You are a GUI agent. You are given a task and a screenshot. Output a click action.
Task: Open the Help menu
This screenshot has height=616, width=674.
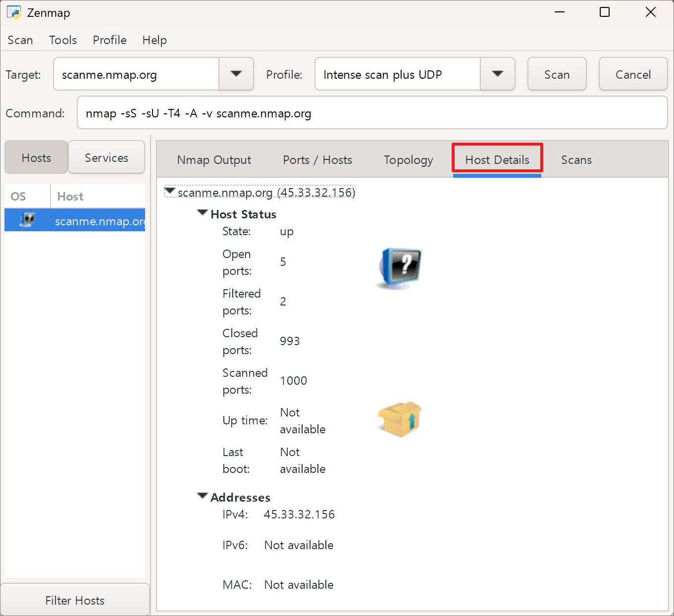pos(155,40)
